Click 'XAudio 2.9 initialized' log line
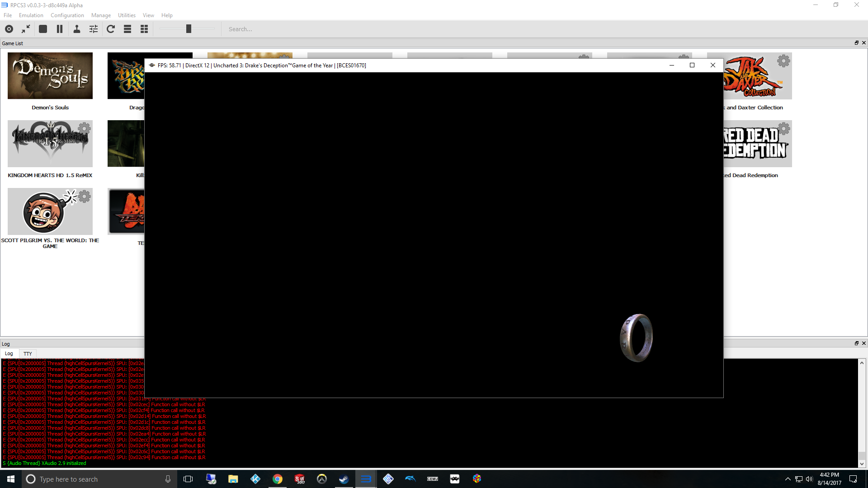The image size is (868, 488). [x=64, y=463]
